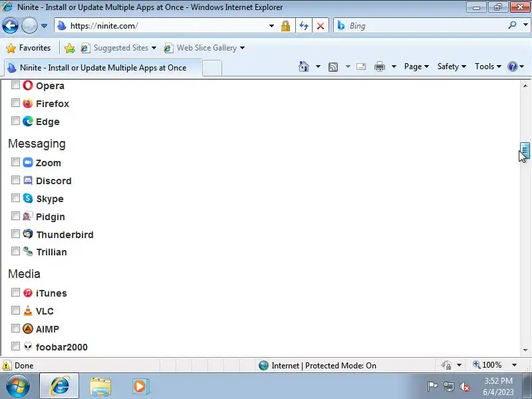The image size is (532, 399).
Task: Expand the address bar URL dropdown
Action: pos(271,26)
